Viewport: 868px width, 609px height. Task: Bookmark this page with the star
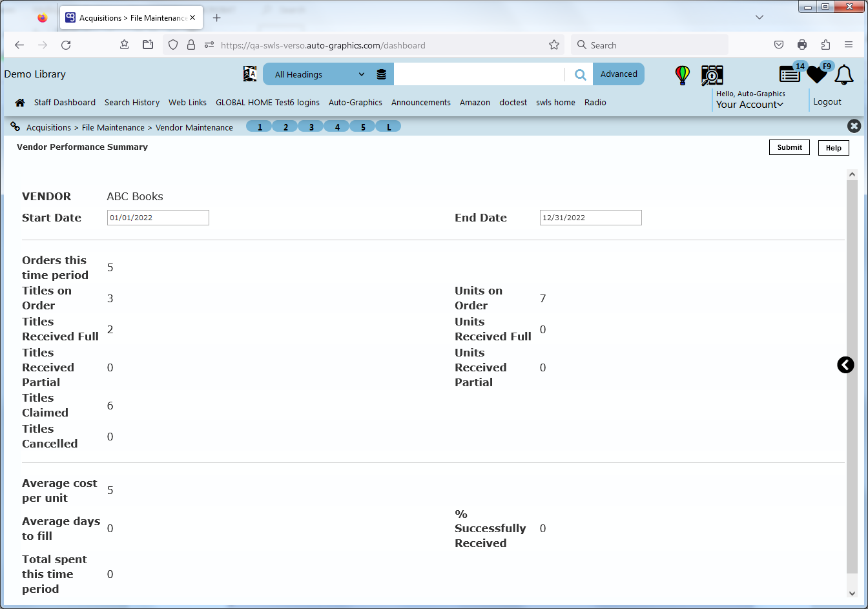tap(554, 45)
